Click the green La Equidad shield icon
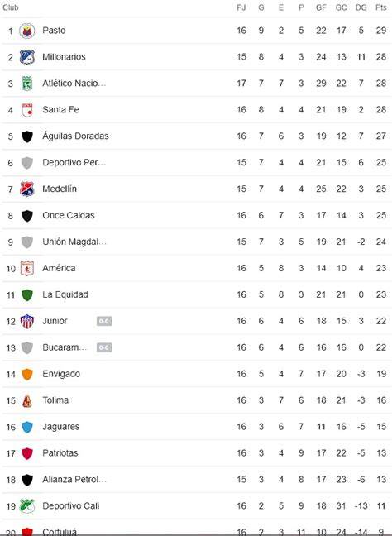The image size is (392, 536). 27,295
